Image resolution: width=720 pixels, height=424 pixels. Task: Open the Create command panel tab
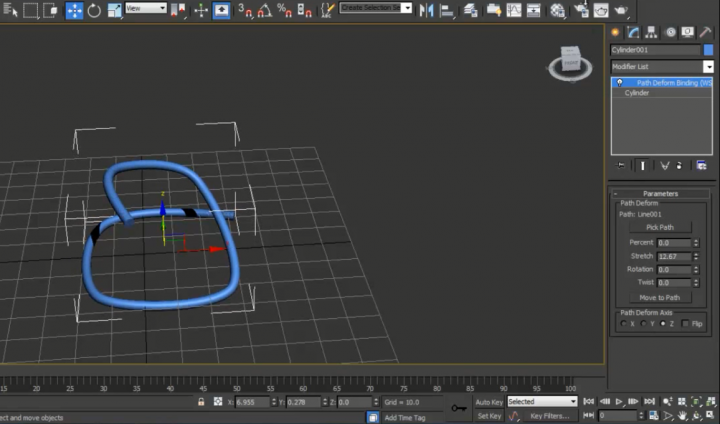point(616,32)
